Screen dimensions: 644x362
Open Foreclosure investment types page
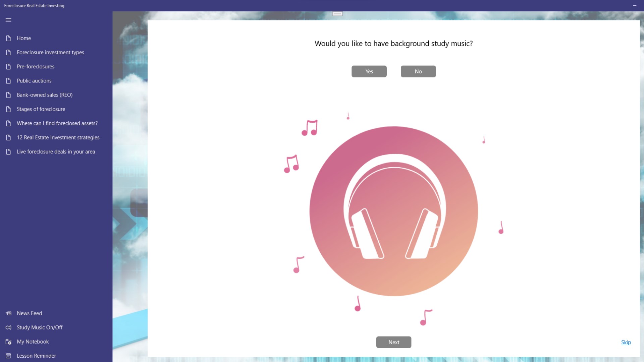[x=50, y=53]
